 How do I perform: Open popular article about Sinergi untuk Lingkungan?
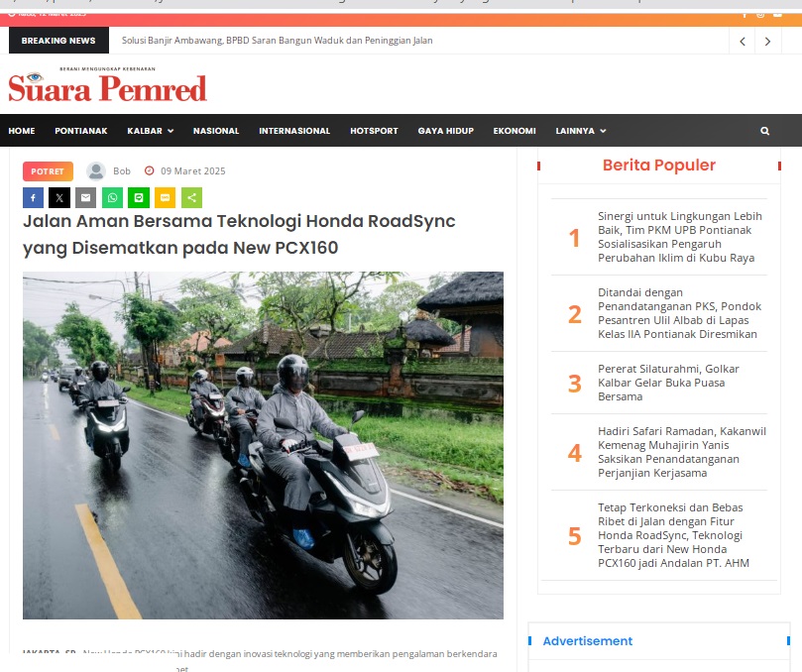click(x=680, y=237)
